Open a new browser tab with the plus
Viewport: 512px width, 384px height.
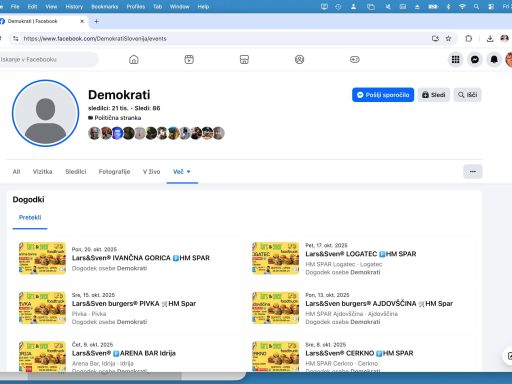[x=96, y=21]
